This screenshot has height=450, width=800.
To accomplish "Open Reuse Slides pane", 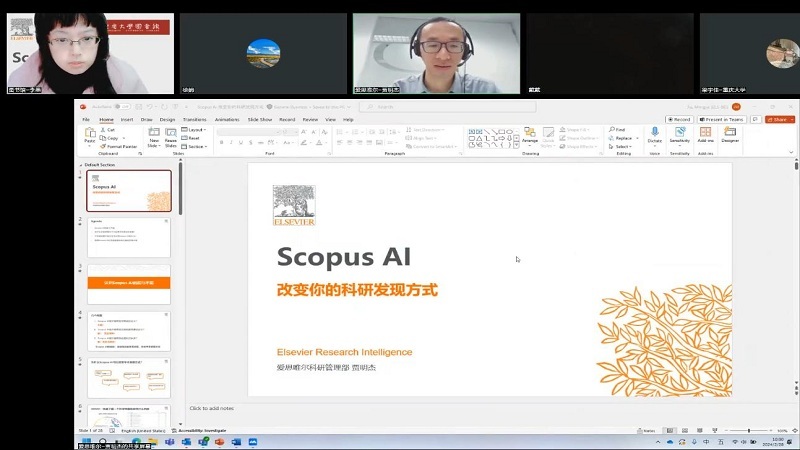I will coord(171,137).
